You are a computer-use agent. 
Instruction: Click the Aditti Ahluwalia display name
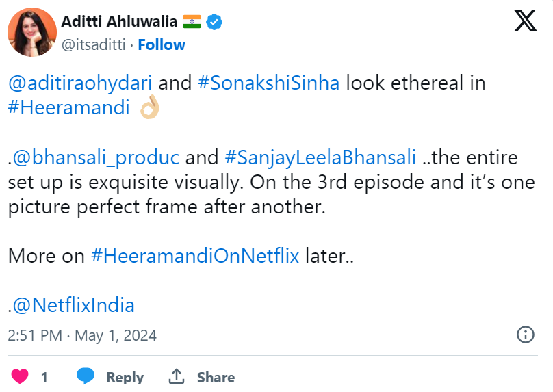point(118,22)
